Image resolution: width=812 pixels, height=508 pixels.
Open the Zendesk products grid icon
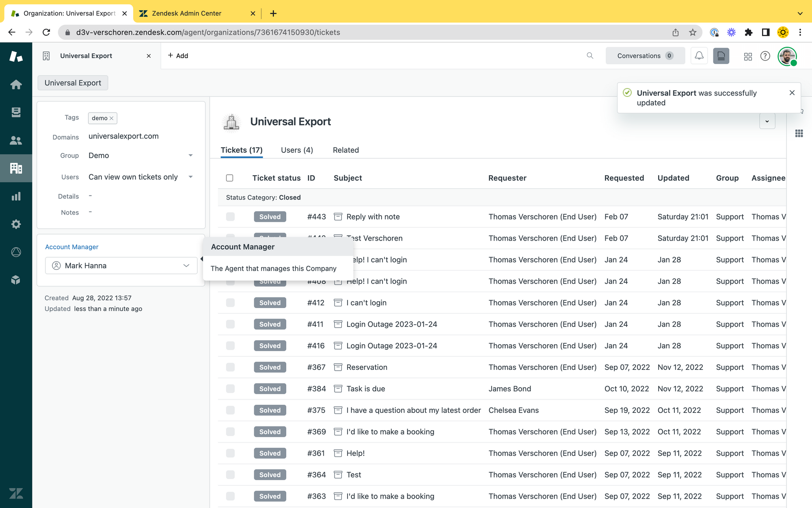click(748, 56)
